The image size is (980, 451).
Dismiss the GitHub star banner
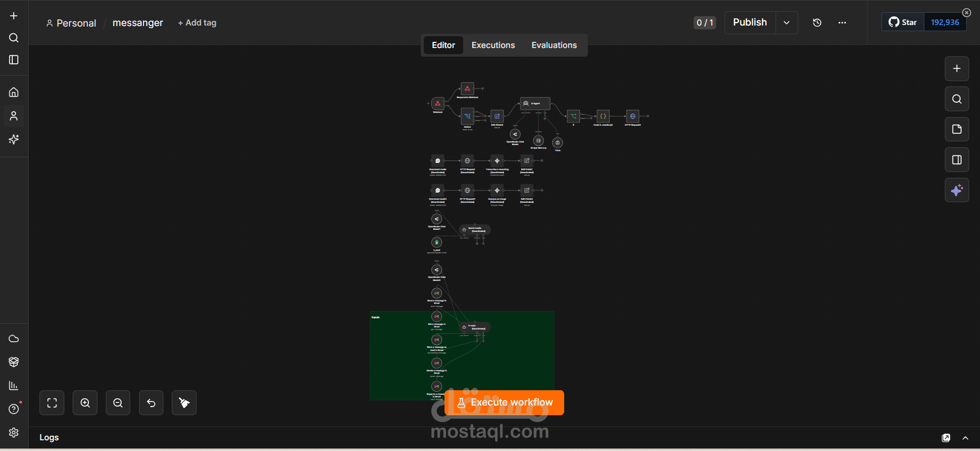click(966, 13)
